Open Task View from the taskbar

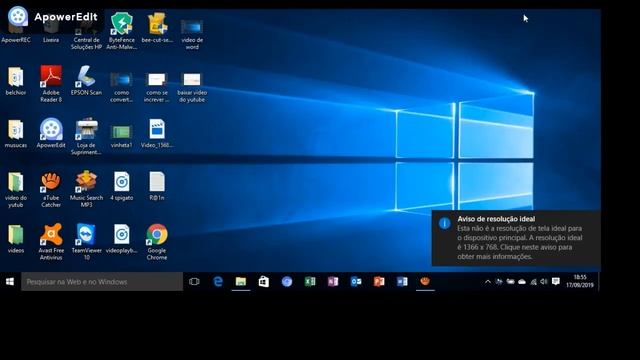(194, 282)
